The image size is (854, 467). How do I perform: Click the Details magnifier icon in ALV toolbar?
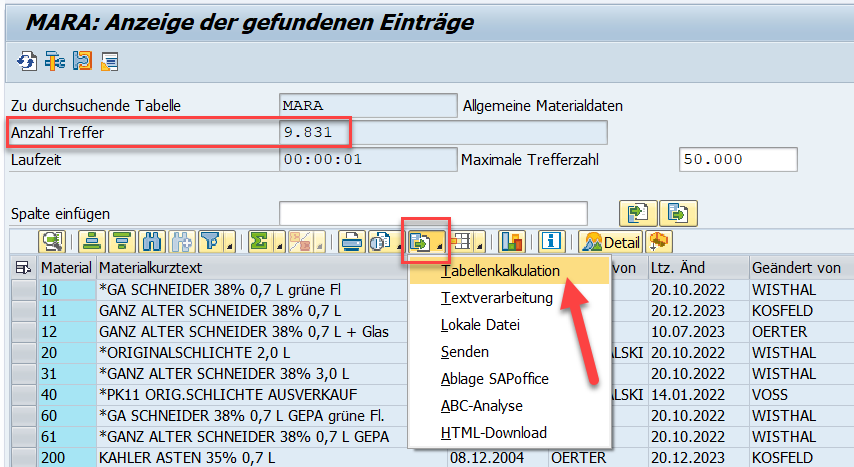[52, 241]
